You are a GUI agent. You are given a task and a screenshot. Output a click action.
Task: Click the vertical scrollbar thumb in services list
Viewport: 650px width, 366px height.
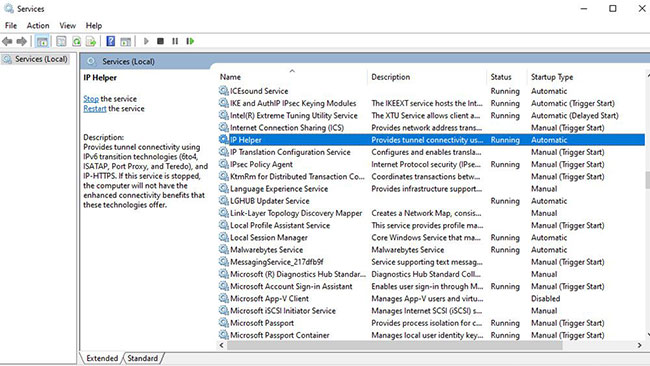click(648, 180)
